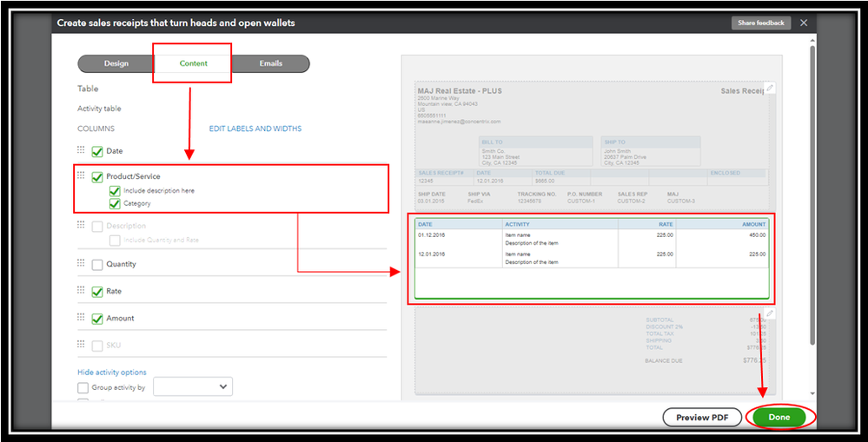Uncheck the Category option
This screenshot has width=868, height=442.
click(x=115, y=203)
